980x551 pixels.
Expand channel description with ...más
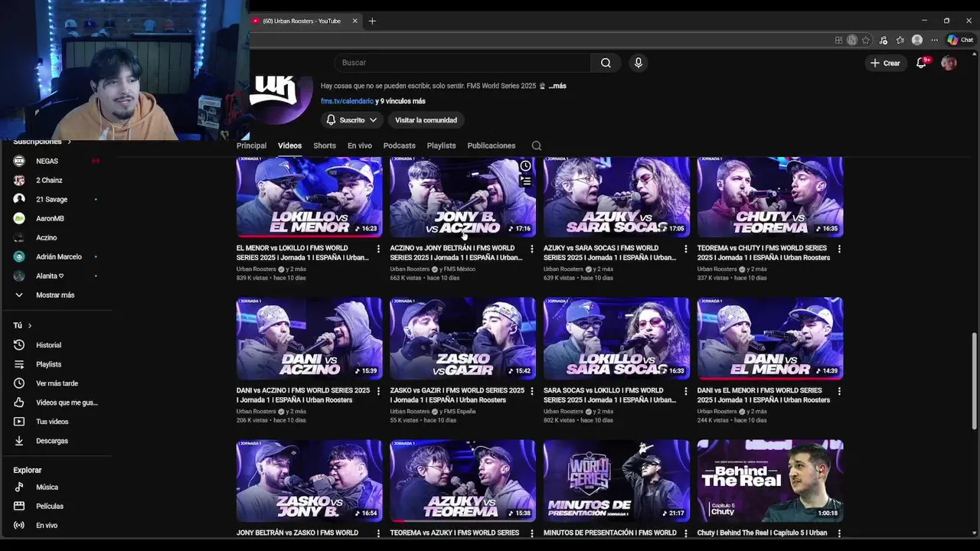(557, 86)
